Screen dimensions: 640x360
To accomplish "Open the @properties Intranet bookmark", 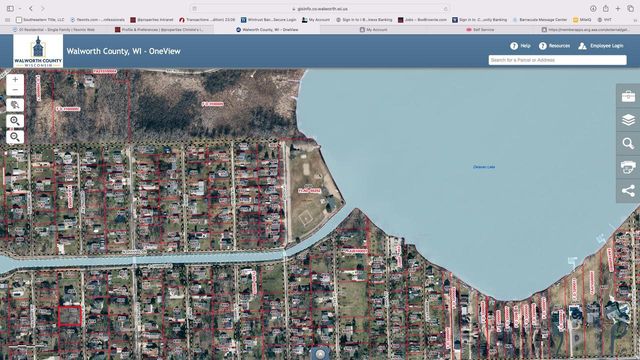I will tap(152, 20).
